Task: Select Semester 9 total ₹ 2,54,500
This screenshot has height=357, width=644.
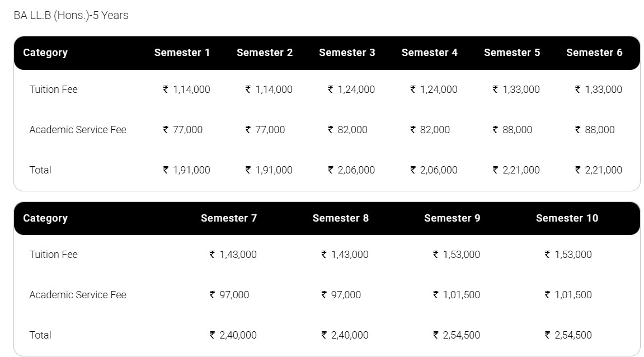Action: [457, 335]
